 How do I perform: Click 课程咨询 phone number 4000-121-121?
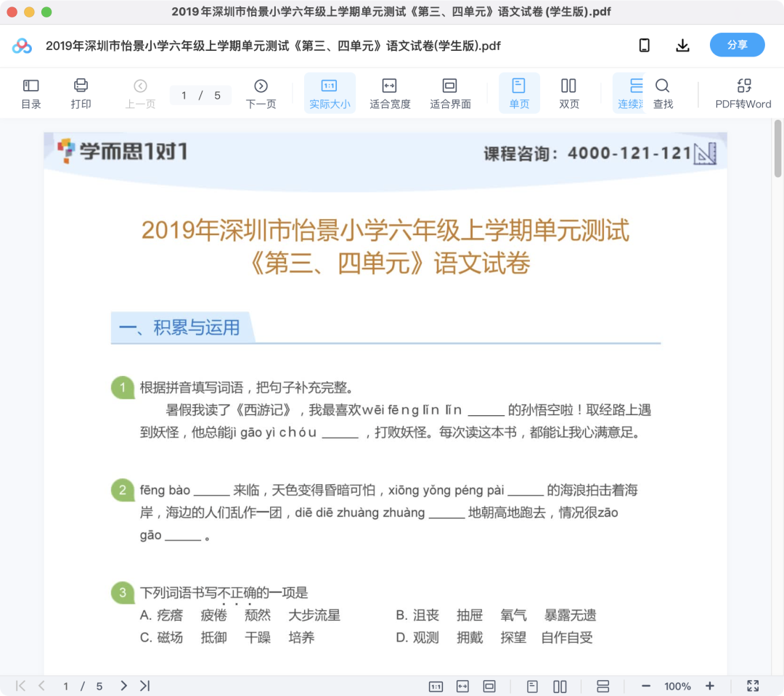coord(629,153)
